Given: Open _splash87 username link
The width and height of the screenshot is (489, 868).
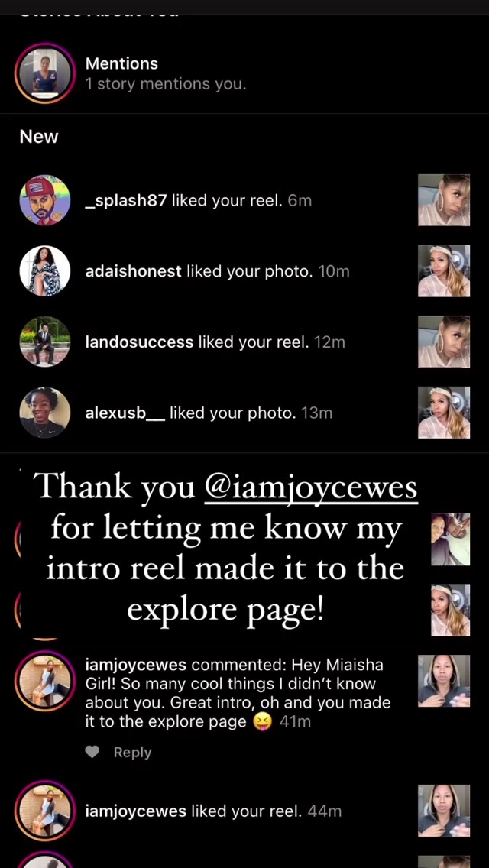Looking at the screenshot, I should [126, 200].
